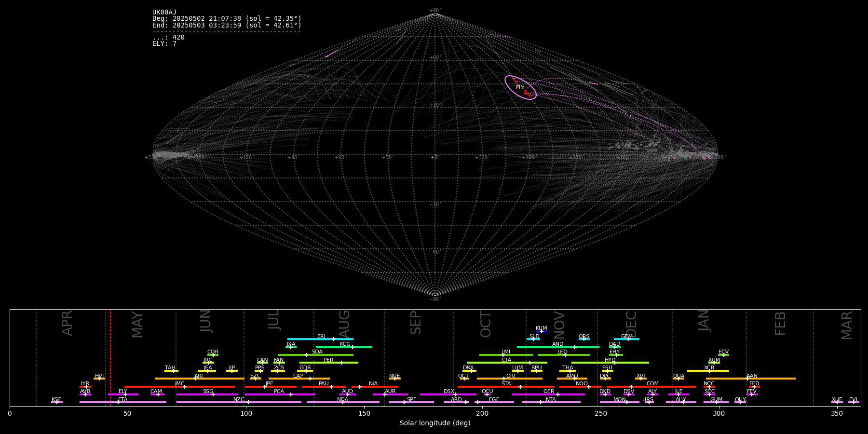Select the LEO shower label in timeline

click(x=562, y=352)
